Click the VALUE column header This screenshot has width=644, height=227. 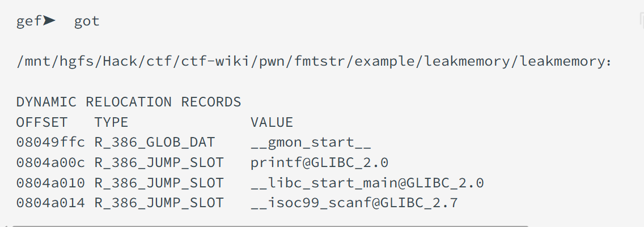(272, 122)
